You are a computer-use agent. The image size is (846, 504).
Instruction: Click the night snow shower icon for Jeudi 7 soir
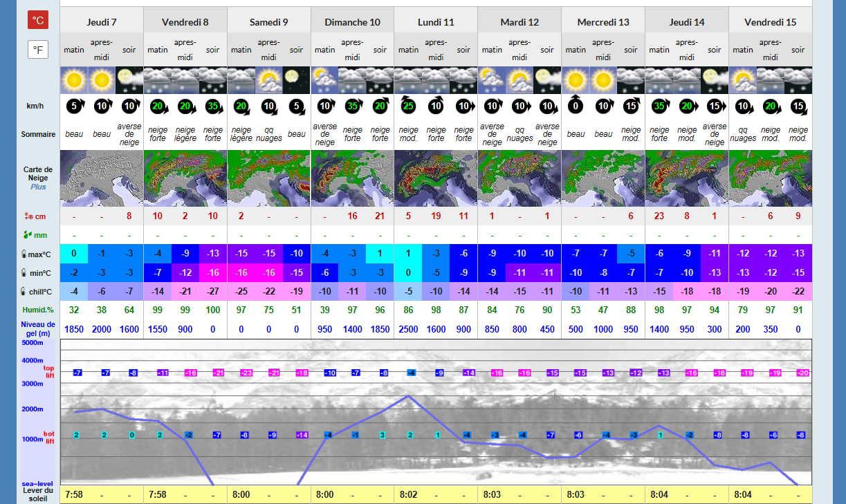(x=129, y=80)
